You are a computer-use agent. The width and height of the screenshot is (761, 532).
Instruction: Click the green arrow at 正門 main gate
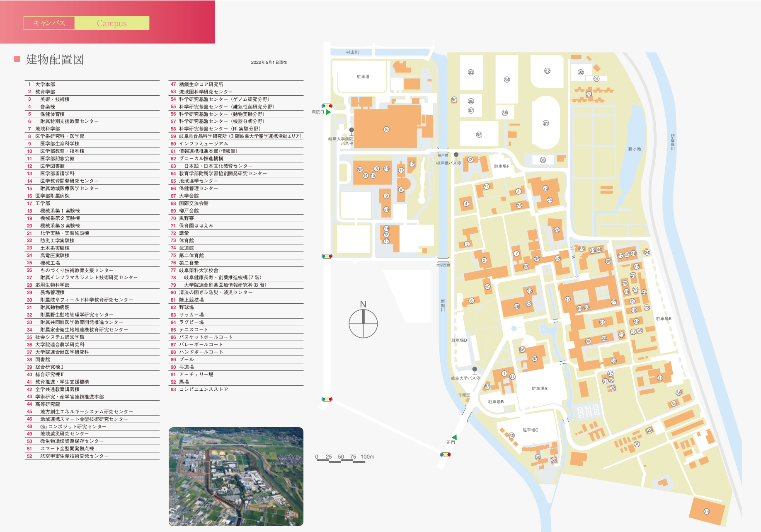[454, 437]
